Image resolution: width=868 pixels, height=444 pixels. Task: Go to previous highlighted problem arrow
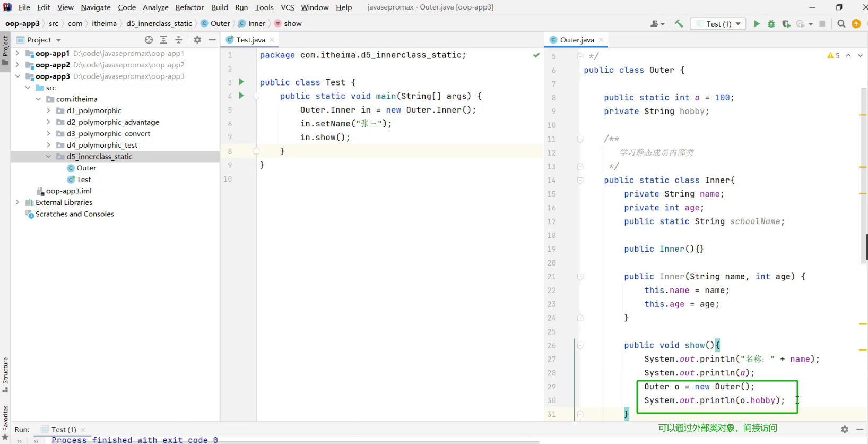[848, 55]
